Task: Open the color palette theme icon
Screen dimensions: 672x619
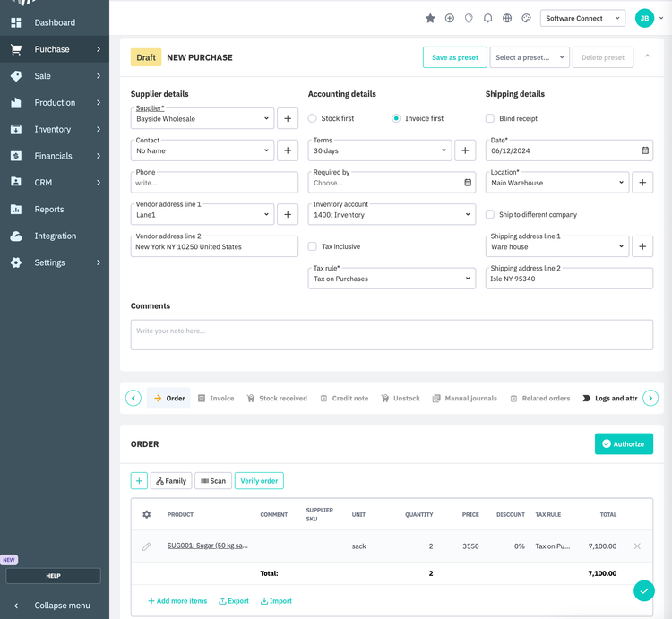Action: tap(526, 18)
